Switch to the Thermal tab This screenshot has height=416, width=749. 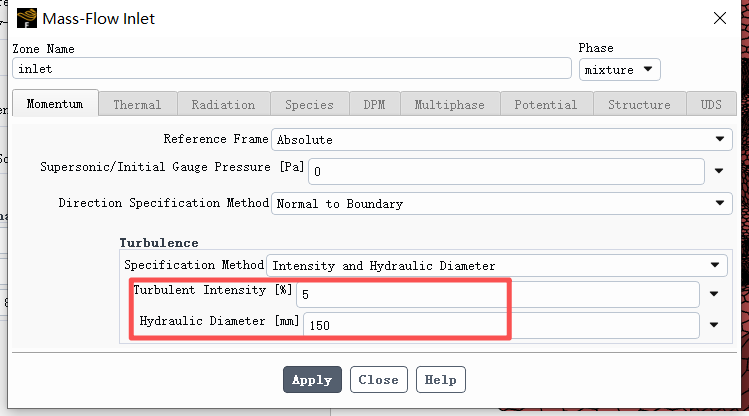138,104
